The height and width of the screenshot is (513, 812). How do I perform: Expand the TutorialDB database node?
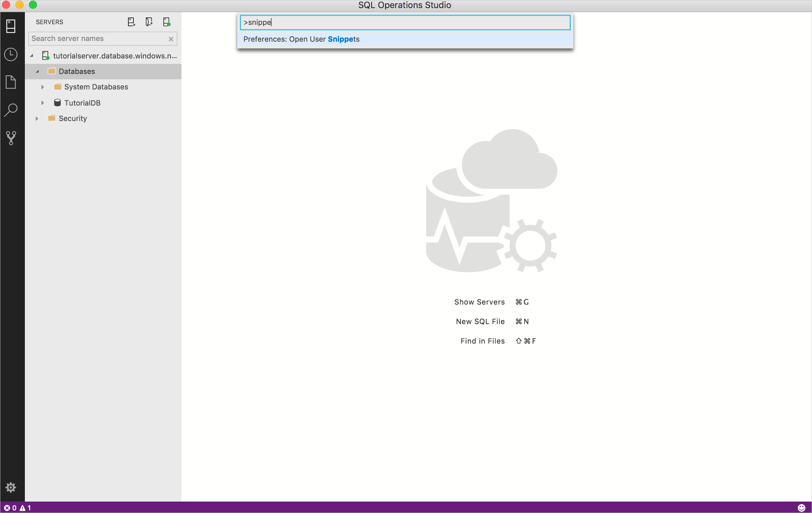[43, 102]
